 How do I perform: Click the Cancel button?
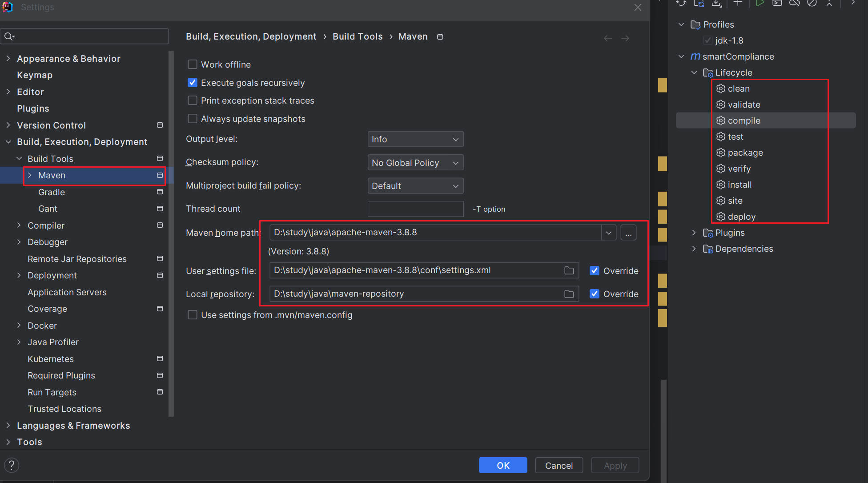click(559, 465)
